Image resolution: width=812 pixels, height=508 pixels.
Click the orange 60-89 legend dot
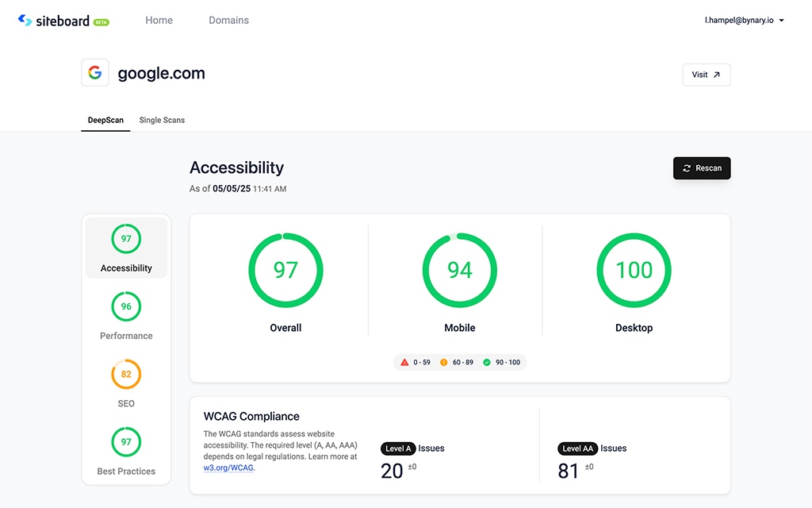[444, 362]
